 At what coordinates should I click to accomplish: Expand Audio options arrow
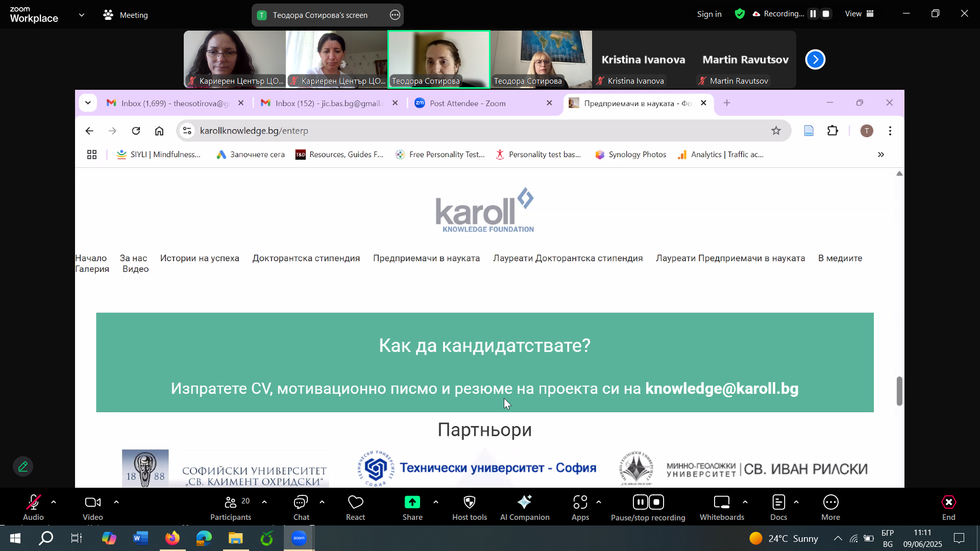pyautogui.click(x=54, y=503)
